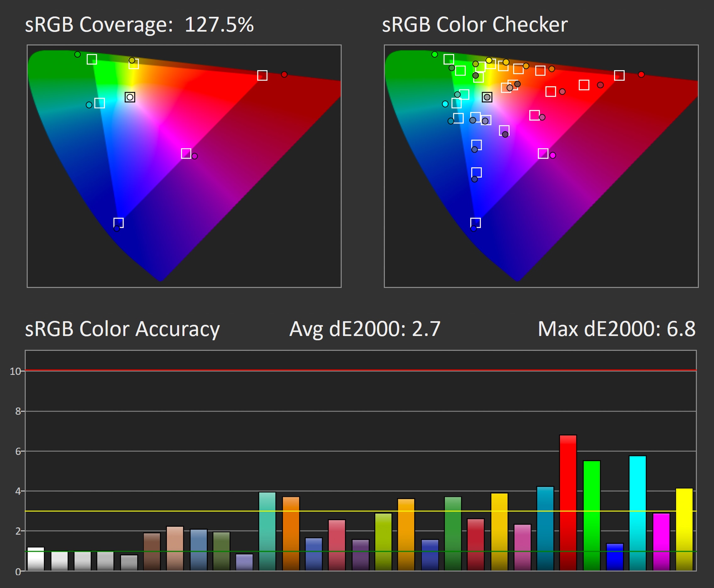Click the cyan target square in Coverage diagram

pyautogui.click(x=99, y=103)
